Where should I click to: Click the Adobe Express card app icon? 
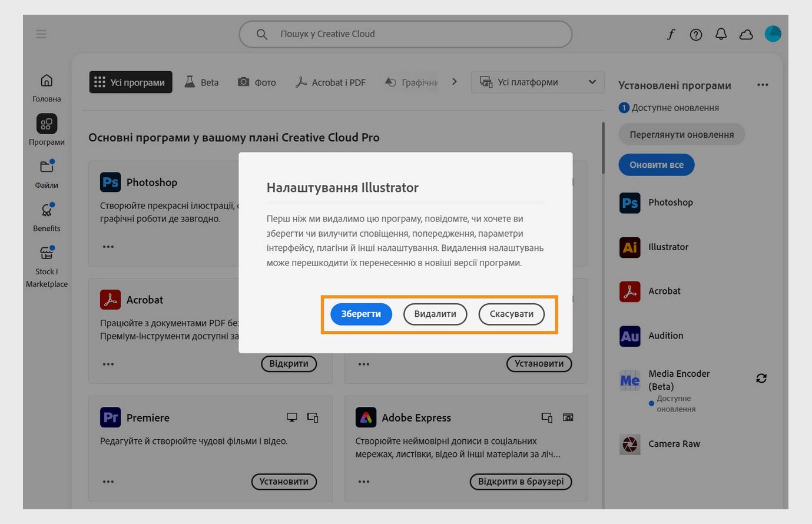(366, 417)
